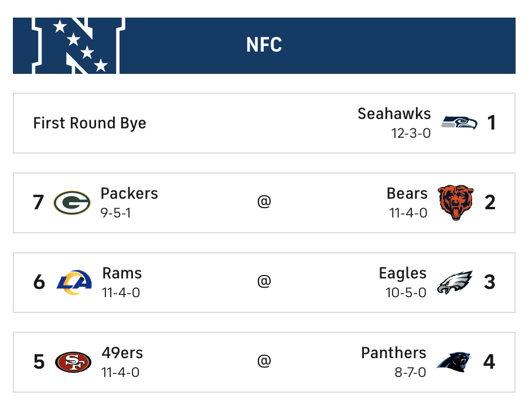Click the Green Bay Packers logo
532x408 pixels.
tap(71, 203)
